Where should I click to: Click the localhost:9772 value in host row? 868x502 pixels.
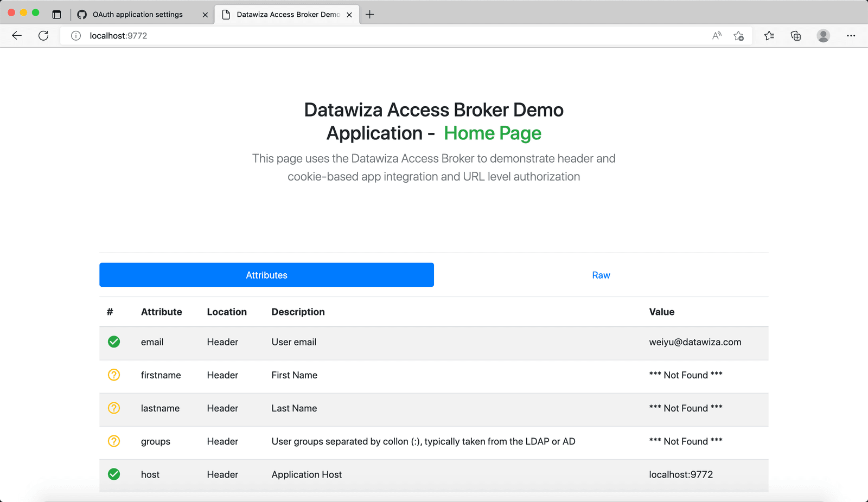681,474
